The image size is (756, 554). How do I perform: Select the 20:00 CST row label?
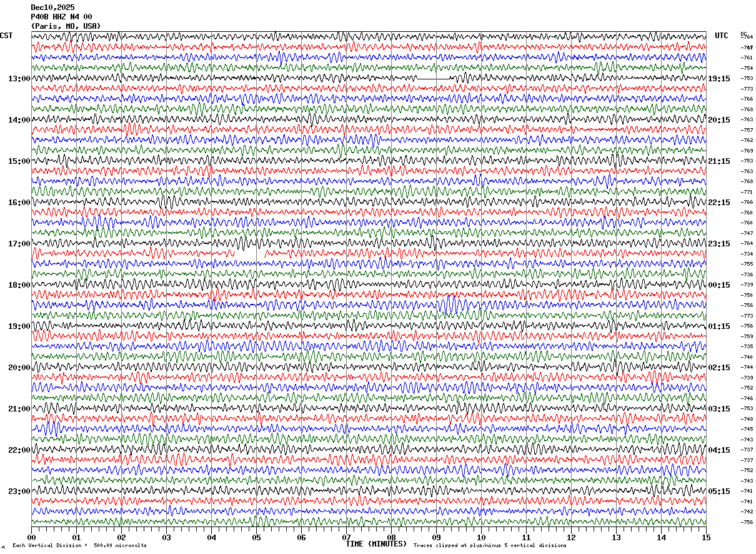[19, 368]
